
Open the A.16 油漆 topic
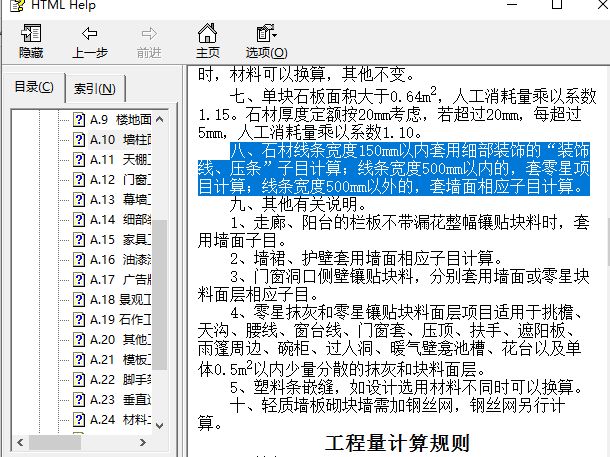[120, 259]
